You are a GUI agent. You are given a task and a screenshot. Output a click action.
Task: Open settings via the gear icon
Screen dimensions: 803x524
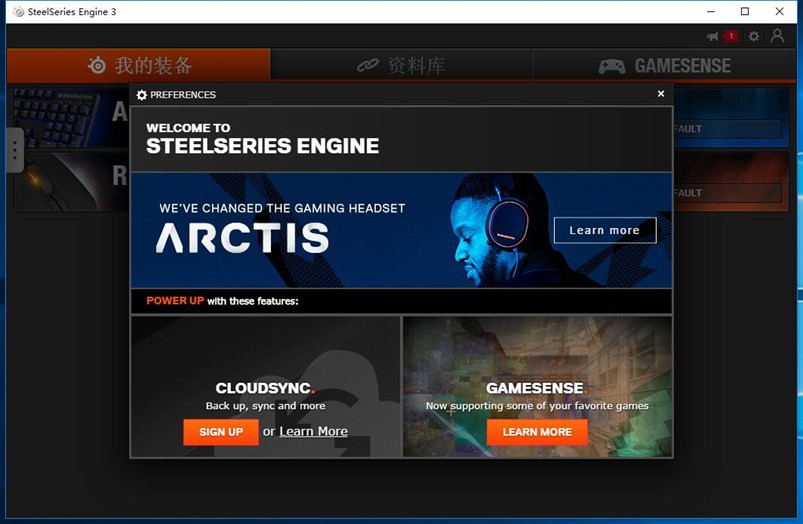[754, 36]
